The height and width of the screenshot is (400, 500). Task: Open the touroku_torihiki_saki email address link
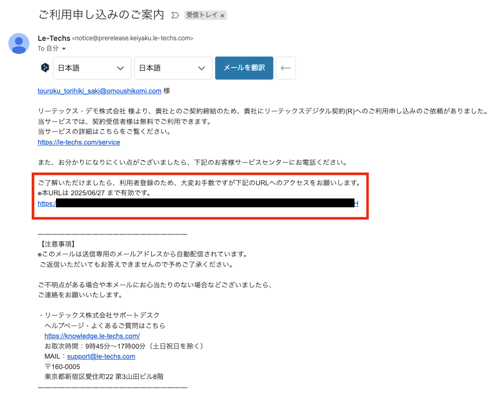pos(100,91)
